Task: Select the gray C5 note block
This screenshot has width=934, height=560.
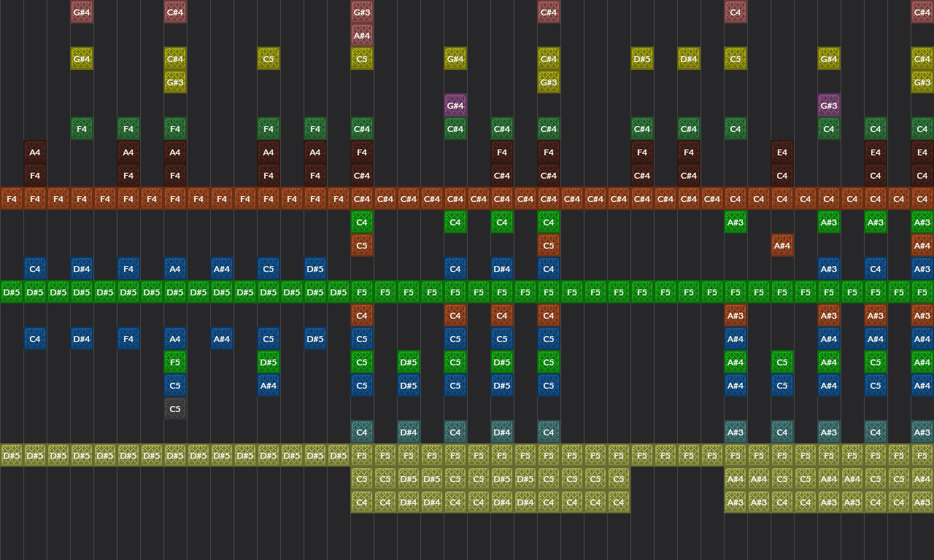Action: pos(175,409)
